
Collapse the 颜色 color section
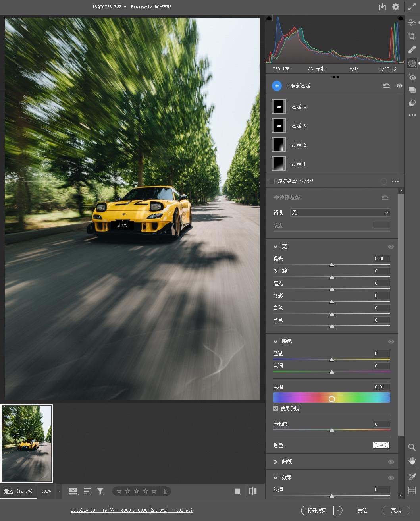(276, 342)
